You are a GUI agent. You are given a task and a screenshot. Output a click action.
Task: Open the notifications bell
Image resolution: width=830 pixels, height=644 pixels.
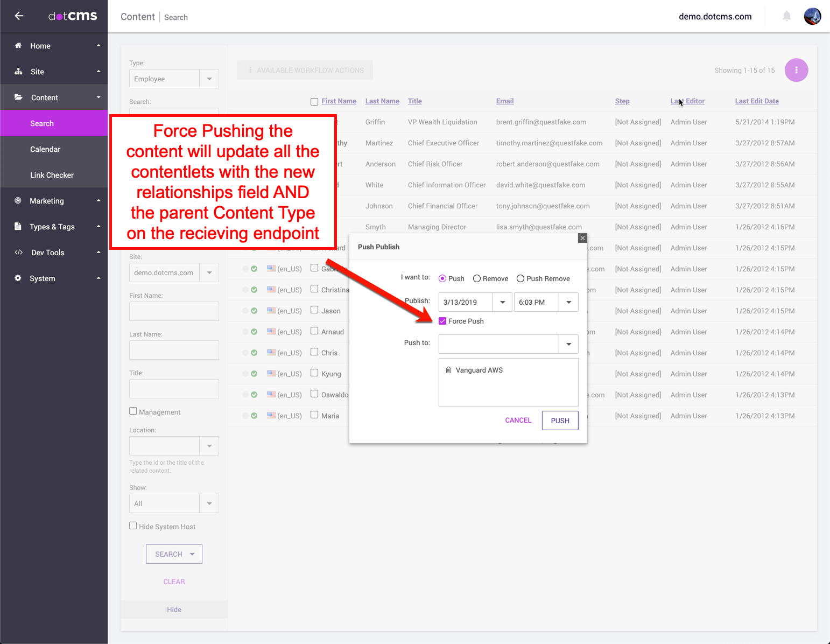(786, 16)
